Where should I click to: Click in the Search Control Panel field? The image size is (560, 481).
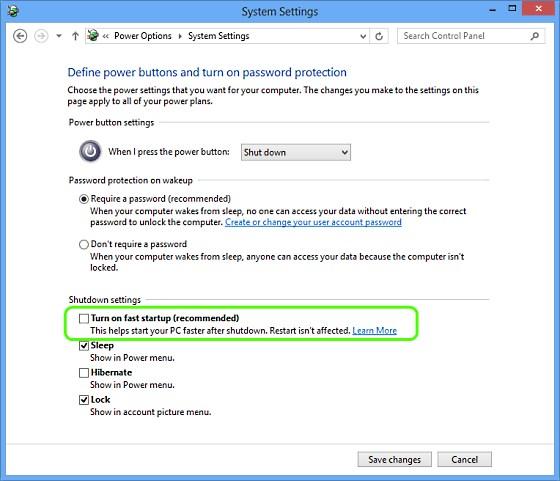(464, 36)
